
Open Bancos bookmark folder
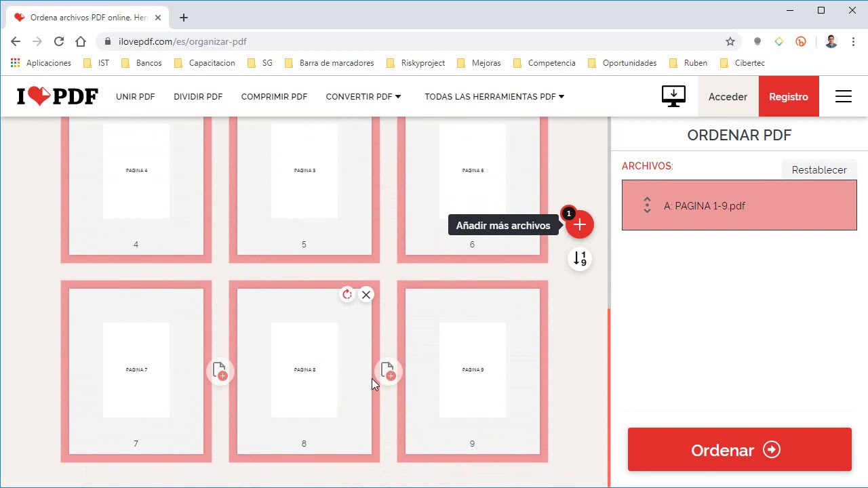[x=141, y=63]
